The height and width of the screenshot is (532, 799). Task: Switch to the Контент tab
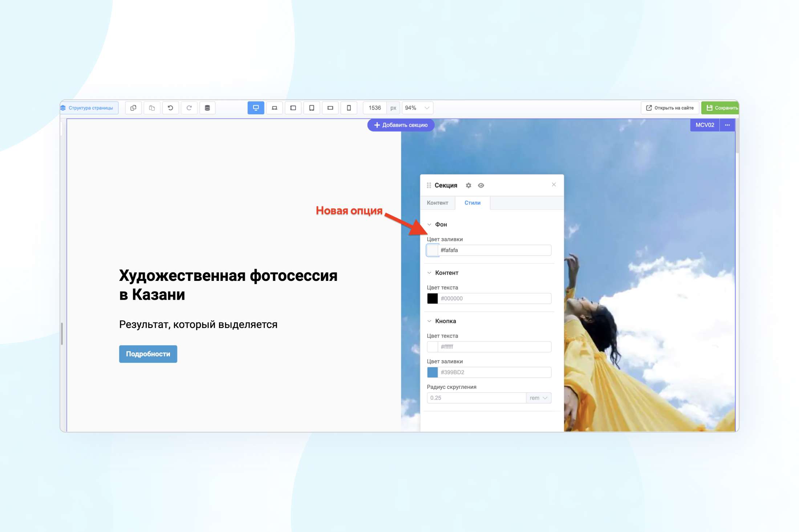437,203
